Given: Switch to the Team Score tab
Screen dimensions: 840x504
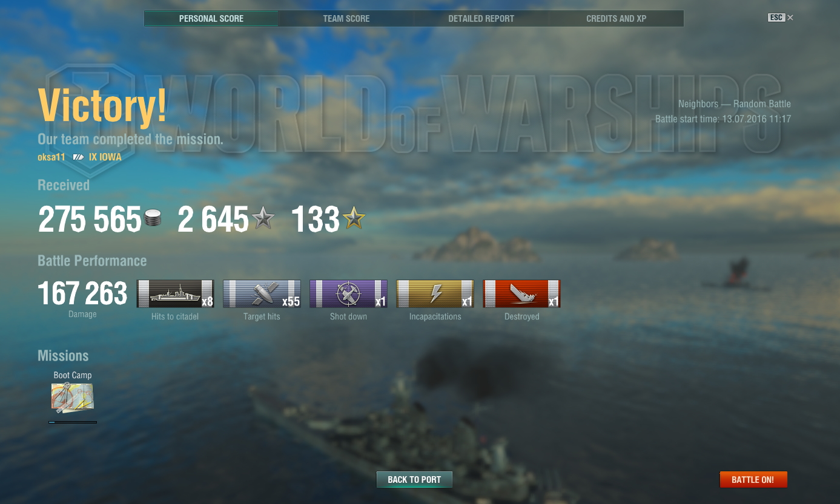Looking at the screenshot, I should pos(346,19).
